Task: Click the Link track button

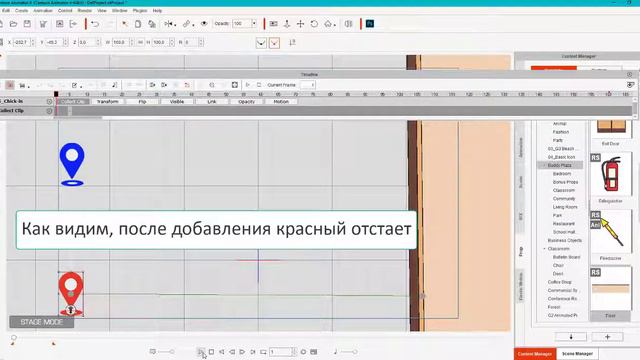Action: pos(211,101)
